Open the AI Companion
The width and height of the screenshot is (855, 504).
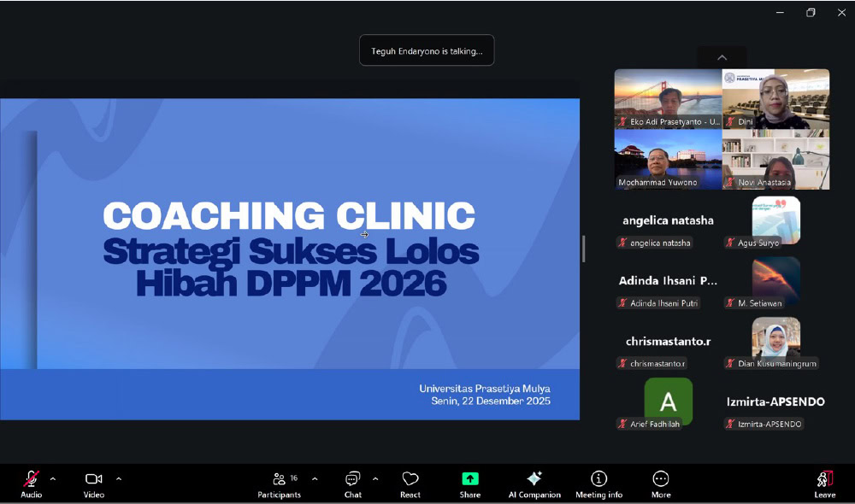pyautogui.click(x=534, y=479)
